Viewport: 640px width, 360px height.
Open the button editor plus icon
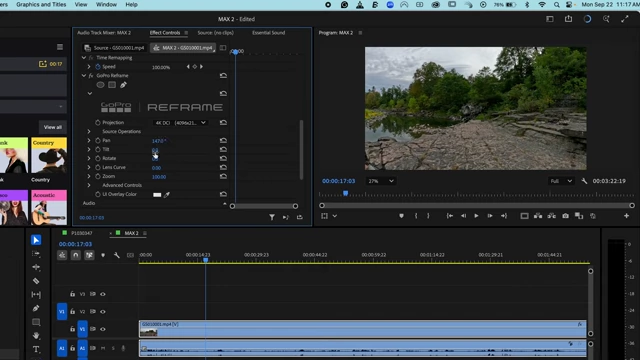pos(627,216)
